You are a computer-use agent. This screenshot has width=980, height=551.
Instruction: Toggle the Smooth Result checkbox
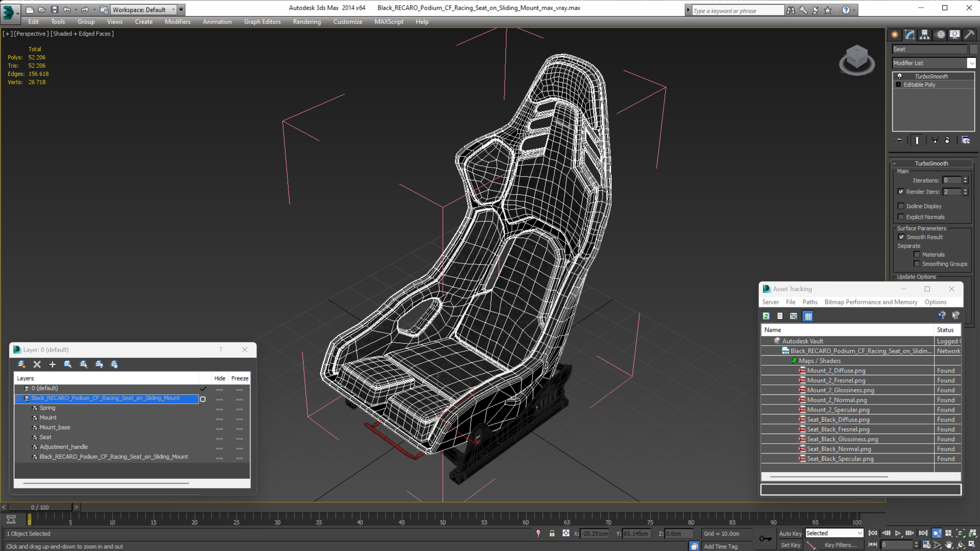tap(901, 237)
